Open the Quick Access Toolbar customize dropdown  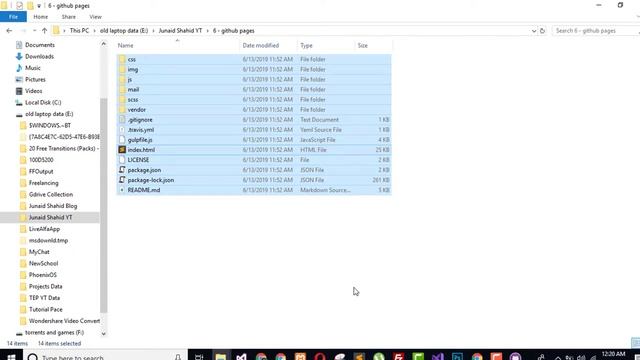pos(39,6)
